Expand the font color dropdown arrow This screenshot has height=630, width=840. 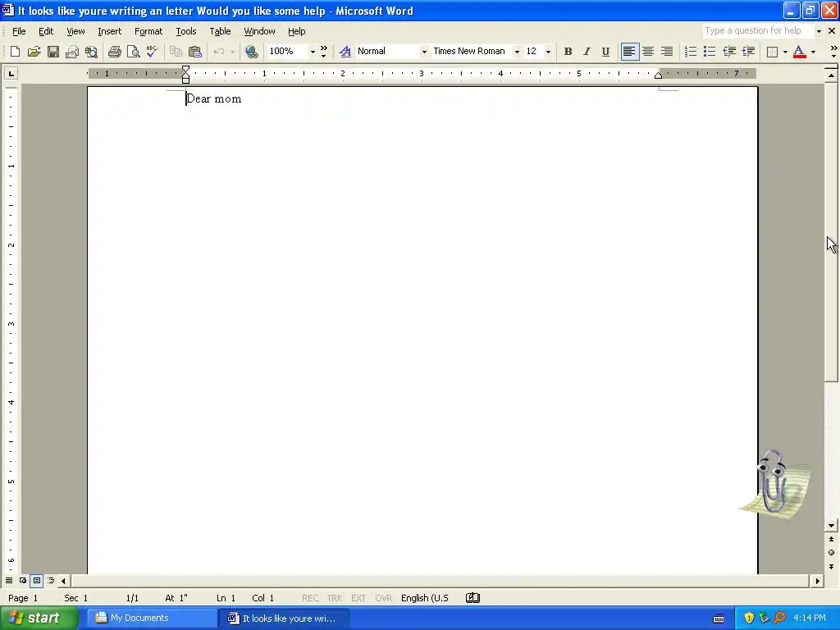(x=813, y=52)
